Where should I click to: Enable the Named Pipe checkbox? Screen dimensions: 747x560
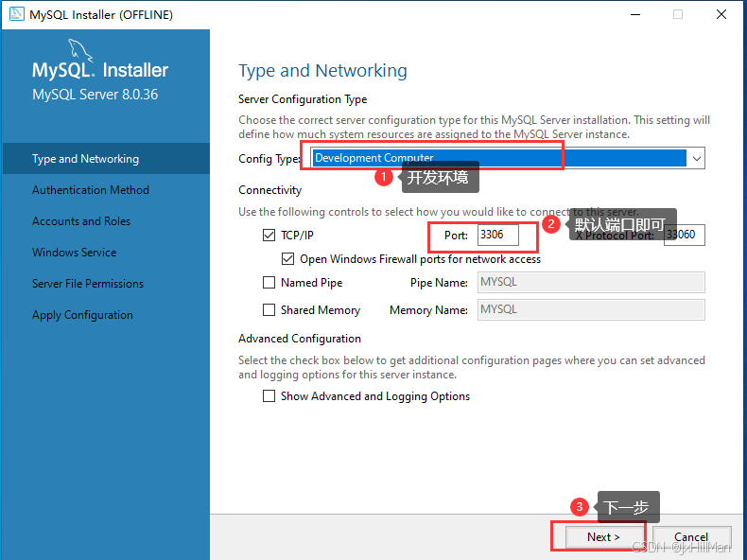[x=269, y=283]
